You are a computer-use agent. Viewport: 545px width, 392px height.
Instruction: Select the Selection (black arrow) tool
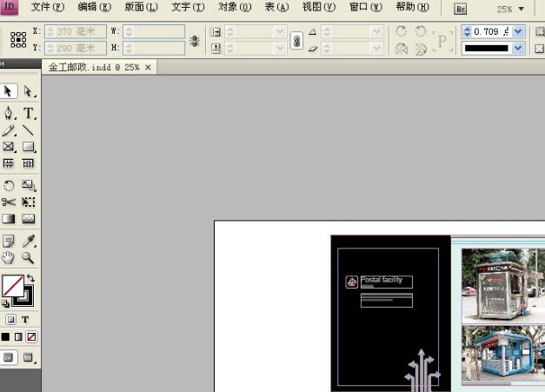pos(9,91)
